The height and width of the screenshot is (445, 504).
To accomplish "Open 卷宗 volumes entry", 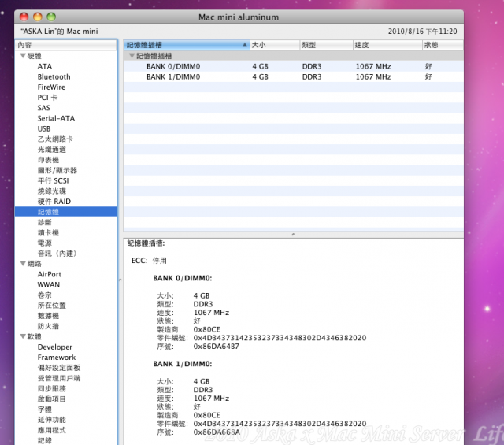I will coord(44,295).
